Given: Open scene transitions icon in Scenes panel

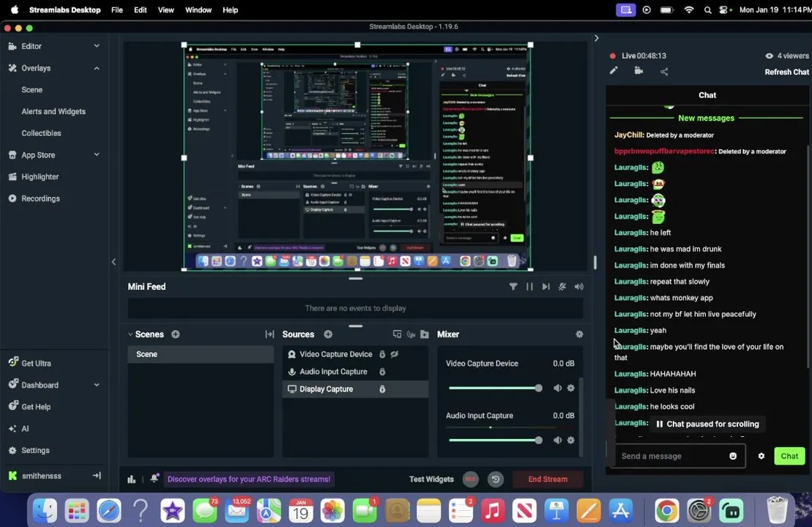Looking at the screenshot, I should (x=269, y=334).
